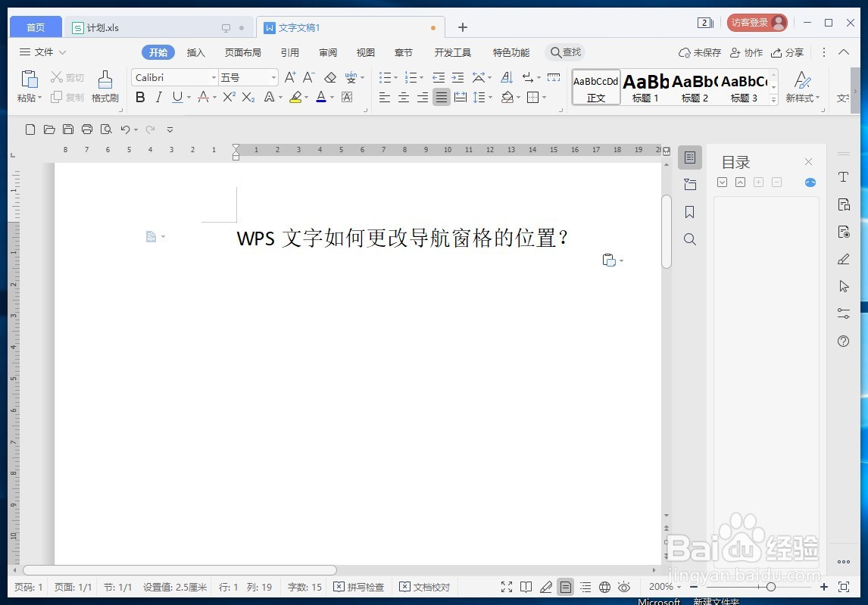Click the open folder icon in quick toolbar

click(x=49, y=129)
